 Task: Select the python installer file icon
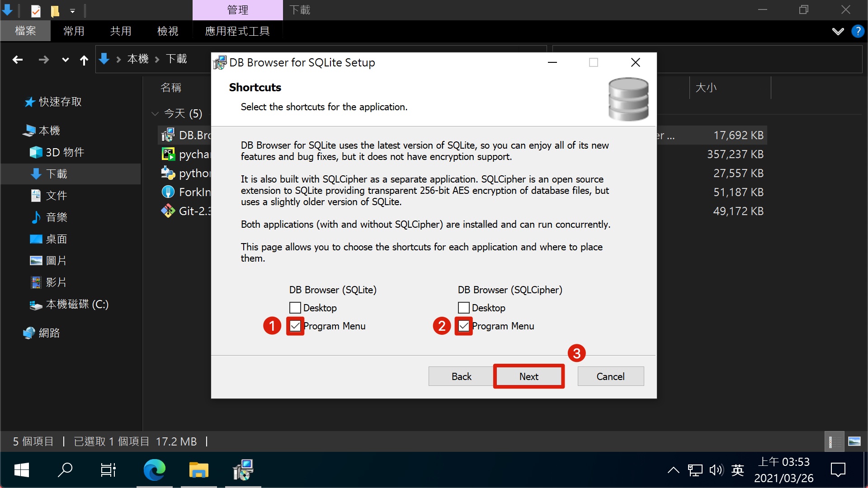pos(168,173)
